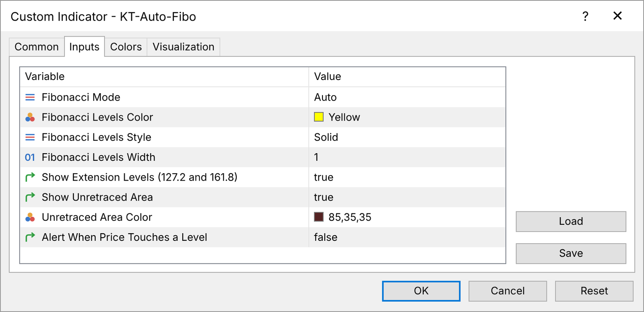
Task: Click the Fibonacci Levels Color palette icon
Action: pyautogui.click(x=30, y=117)
